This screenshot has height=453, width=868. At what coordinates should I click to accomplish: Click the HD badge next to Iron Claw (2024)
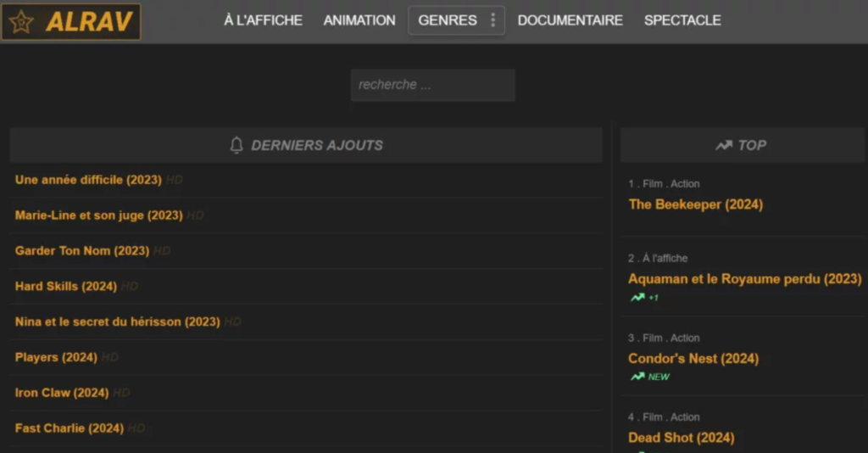pos(121,394)
